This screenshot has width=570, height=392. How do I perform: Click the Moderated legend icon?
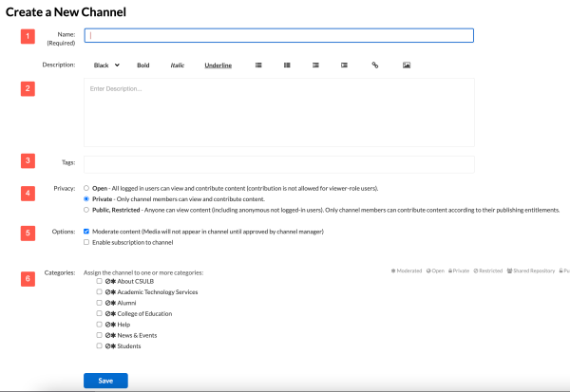(x=393, y=272)
